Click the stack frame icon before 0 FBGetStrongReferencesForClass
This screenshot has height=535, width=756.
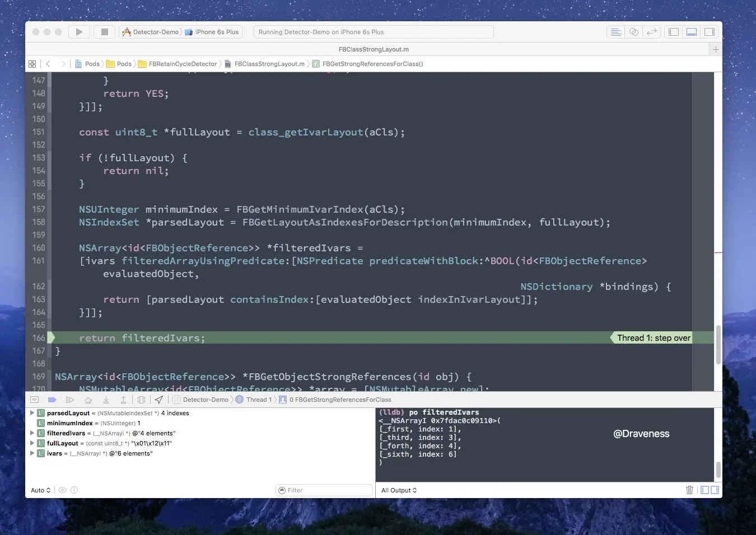coord(283,400)
